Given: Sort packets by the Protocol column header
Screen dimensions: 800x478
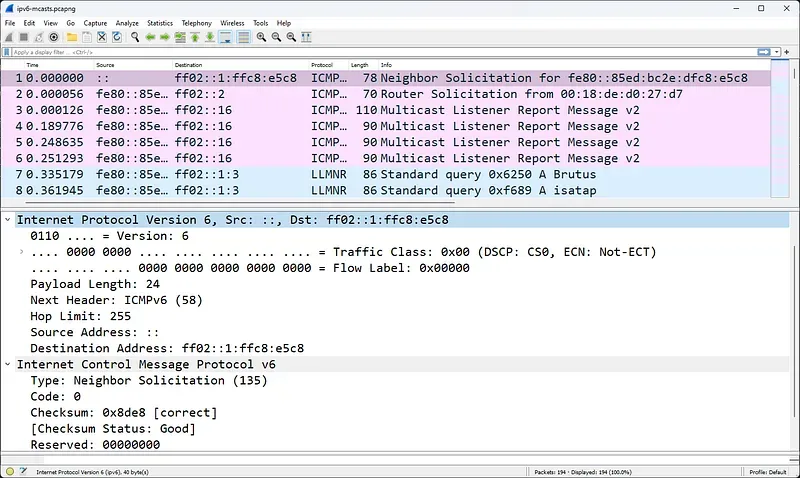Looking at the screenshot, I should [329, 65].
